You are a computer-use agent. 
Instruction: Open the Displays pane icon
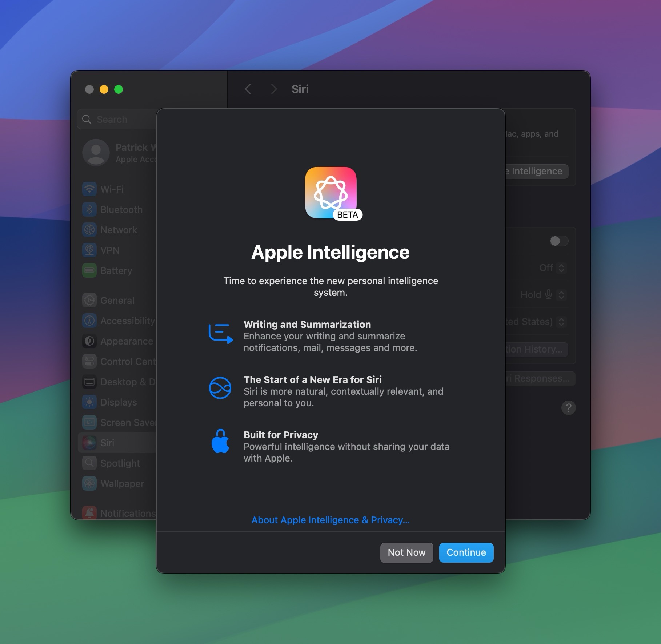[x=89, y=402]
